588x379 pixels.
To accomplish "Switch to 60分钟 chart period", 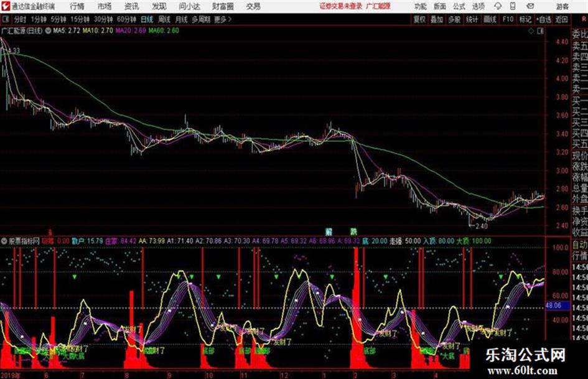I will click(x=127, y=19).
